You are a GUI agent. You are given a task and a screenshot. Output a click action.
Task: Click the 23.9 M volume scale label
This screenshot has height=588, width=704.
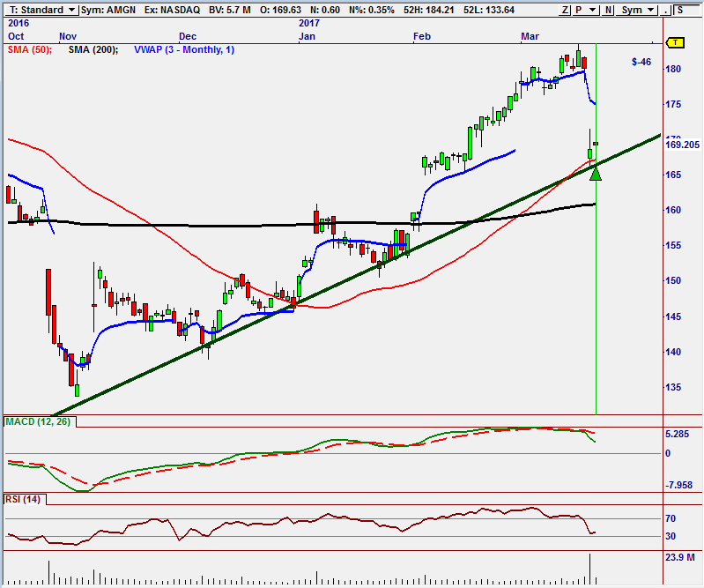click(679, 557)
